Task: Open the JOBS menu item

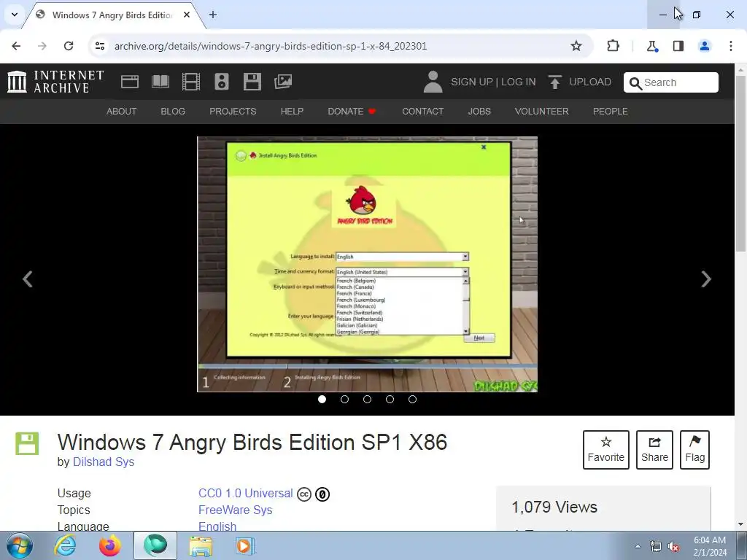Action: coord(479,112)
